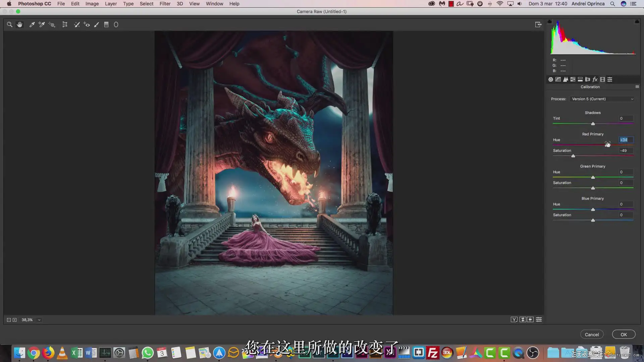Screen dimensions: 644x362
Task: Click the Cancel button
Action: 592,335
